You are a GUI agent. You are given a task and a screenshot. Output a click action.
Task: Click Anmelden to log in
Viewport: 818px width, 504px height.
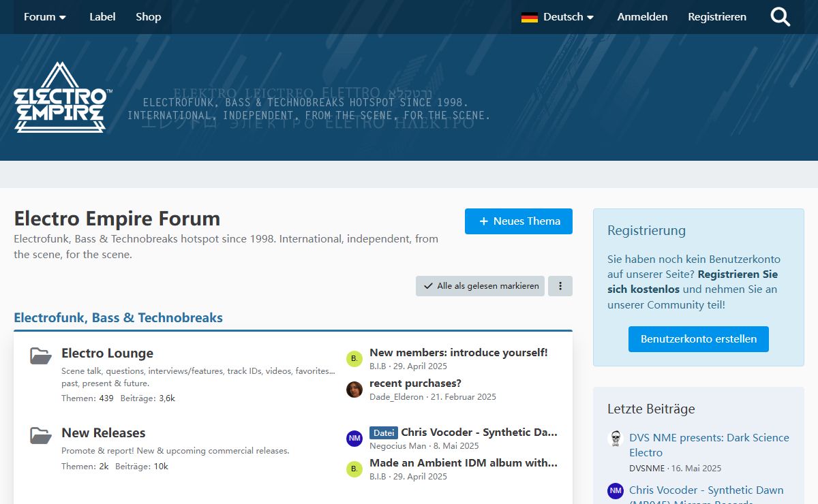point(642,17)
